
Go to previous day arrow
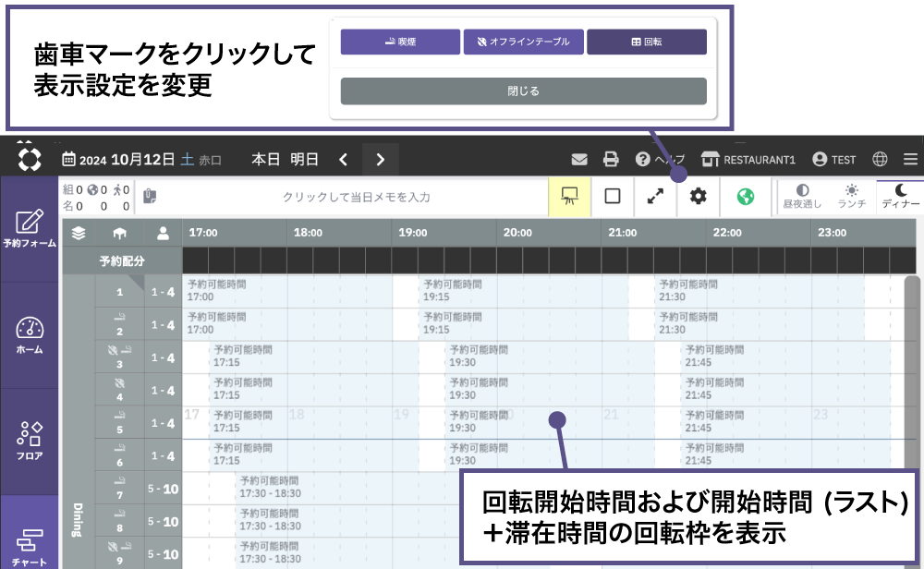344,160
